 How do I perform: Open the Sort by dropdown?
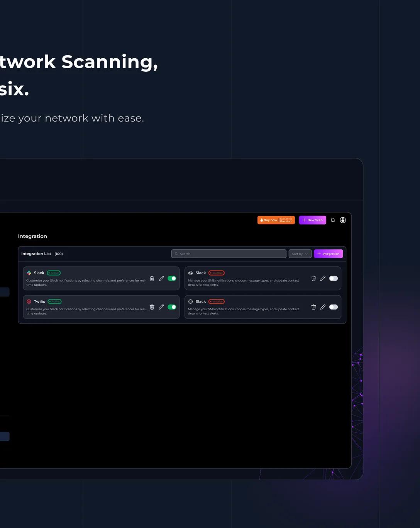coord(300,254)
